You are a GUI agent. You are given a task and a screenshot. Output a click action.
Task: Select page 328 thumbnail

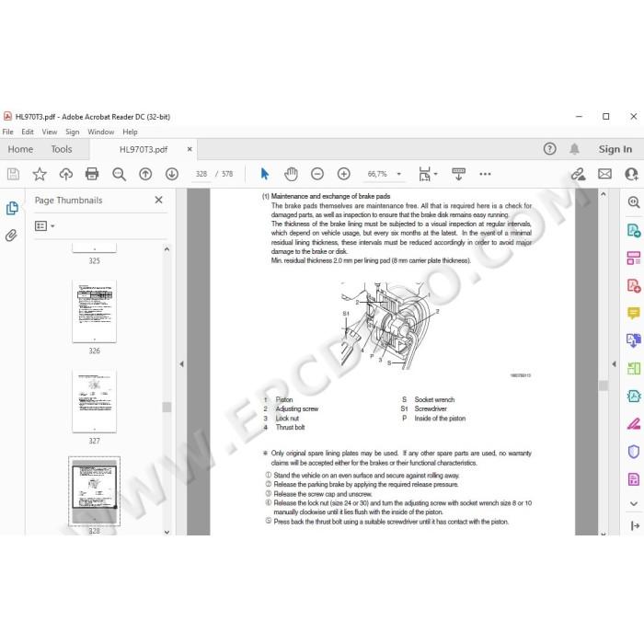click(x=95, y=491)
